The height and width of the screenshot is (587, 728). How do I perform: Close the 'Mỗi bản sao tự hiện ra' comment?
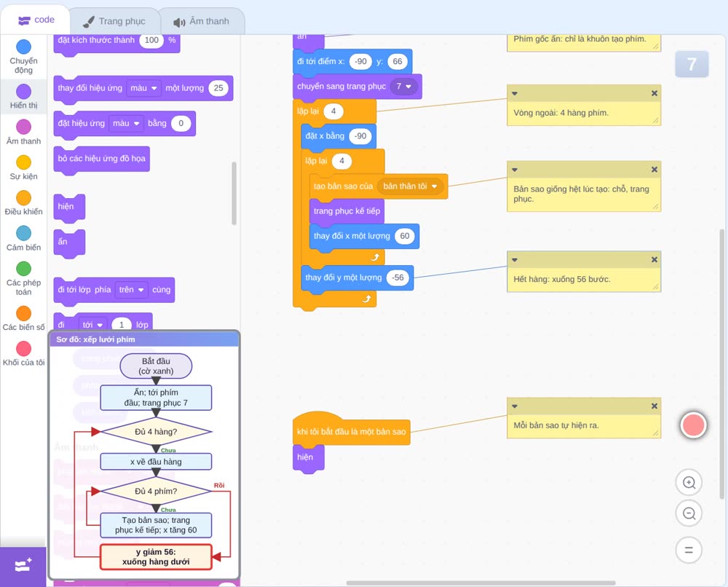654,406
